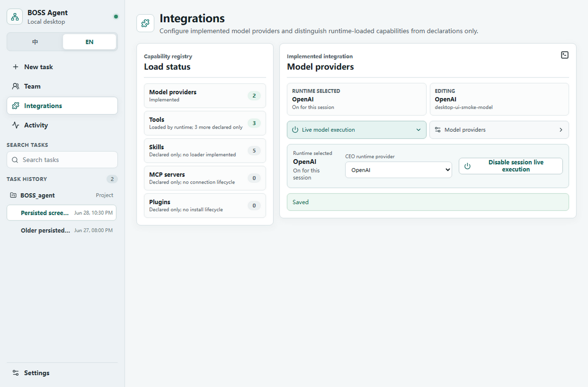This screenshot has width=588, height=387.
Task: Click the terminal icon in Model providers panel
Action: tap(565, 55)
